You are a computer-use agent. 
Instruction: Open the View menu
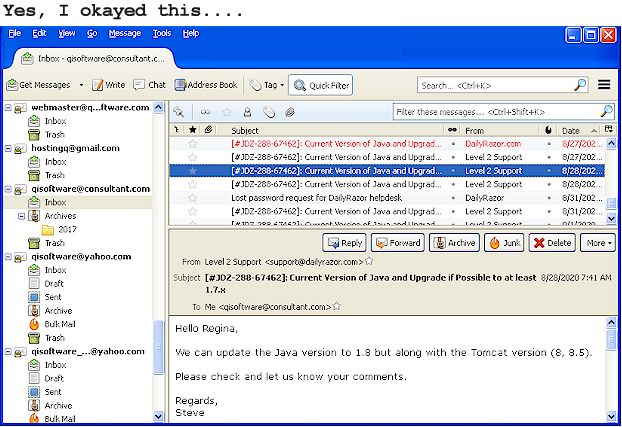pos(67,33)
